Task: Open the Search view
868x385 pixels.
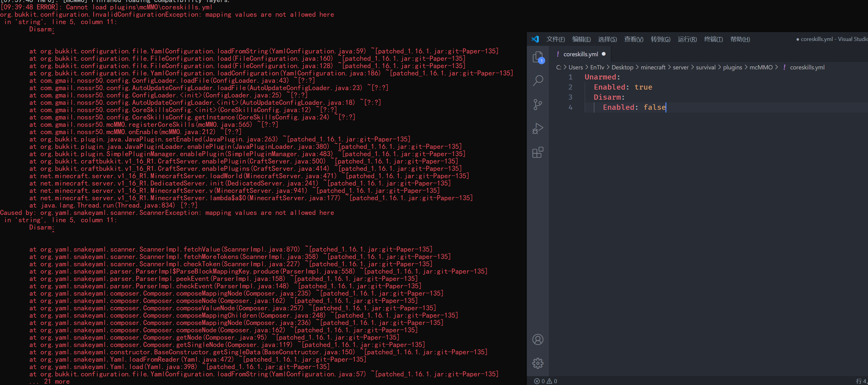Action: [x=538, y=80]
